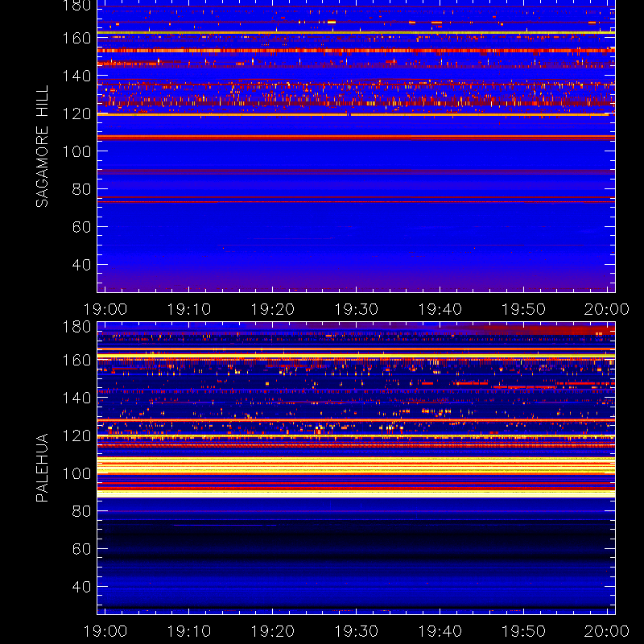
Task: Click the 19:10 label under Palehua plot
Action: 188,631
